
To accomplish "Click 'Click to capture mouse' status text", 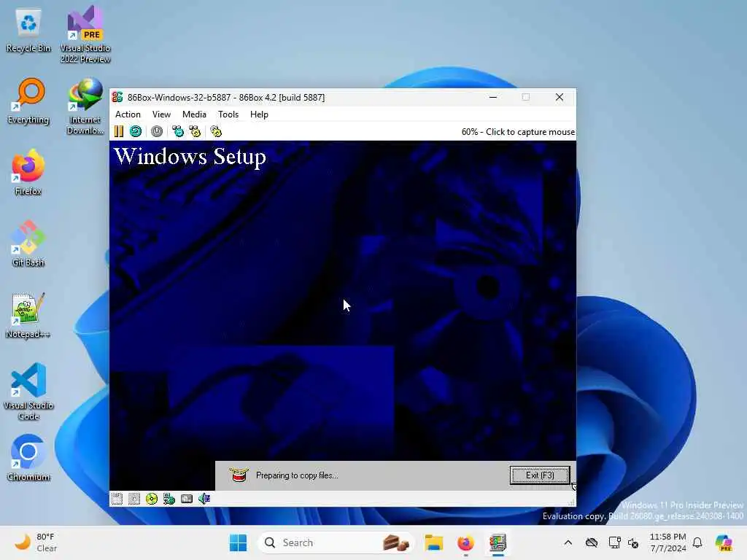I will [530, 132].
